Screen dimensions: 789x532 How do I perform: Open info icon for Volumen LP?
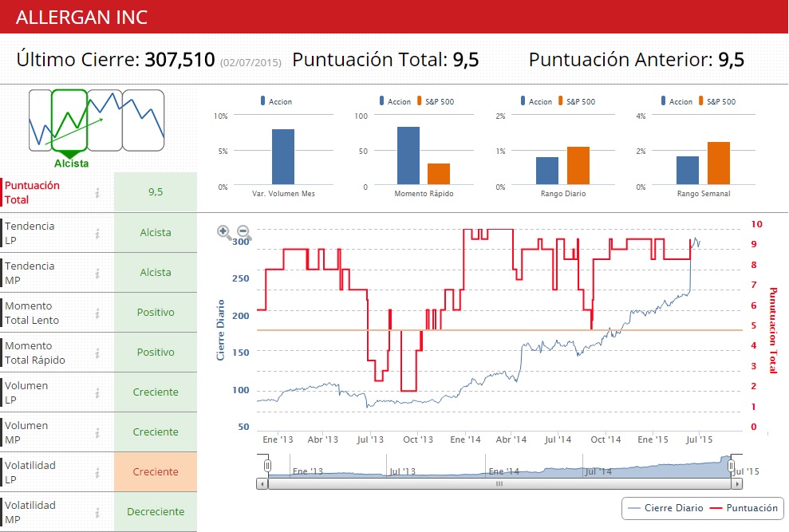97,392
